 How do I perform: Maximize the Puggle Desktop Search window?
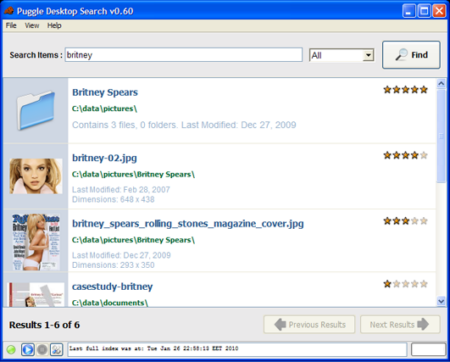tap(424, 11)
